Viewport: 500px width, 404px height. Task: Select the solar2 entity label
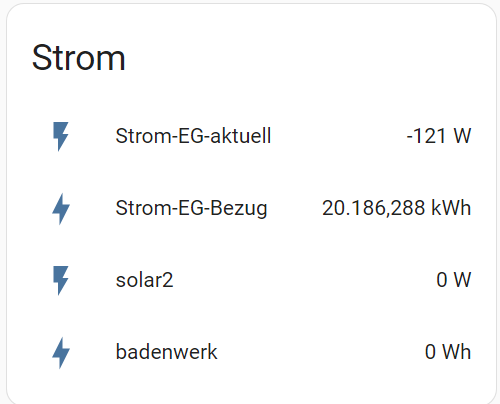click(144, 280)
